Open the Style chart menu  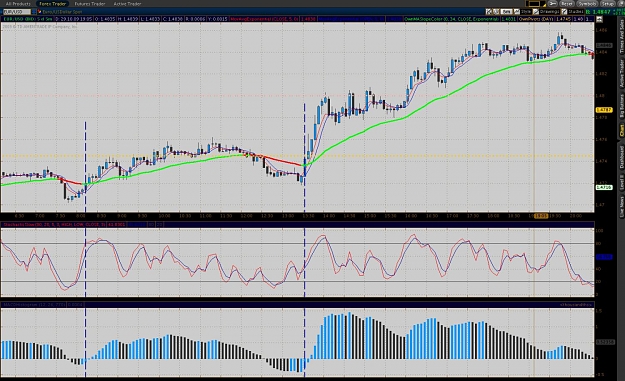coord(523,12)
